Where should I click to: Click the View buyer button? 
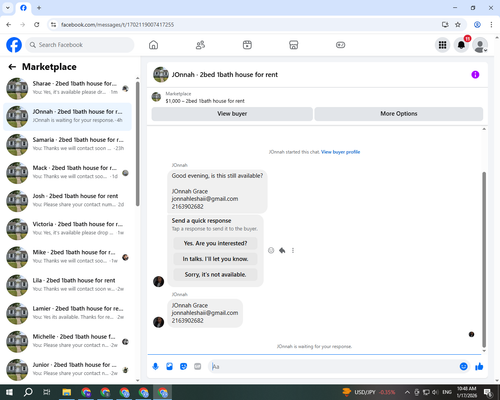(x=232, y=114)
